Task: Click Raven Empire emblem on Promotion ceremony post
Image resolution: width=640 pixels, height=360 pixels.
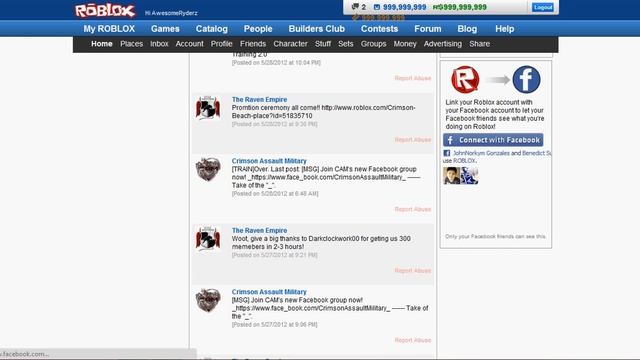Action: (208, 108)
